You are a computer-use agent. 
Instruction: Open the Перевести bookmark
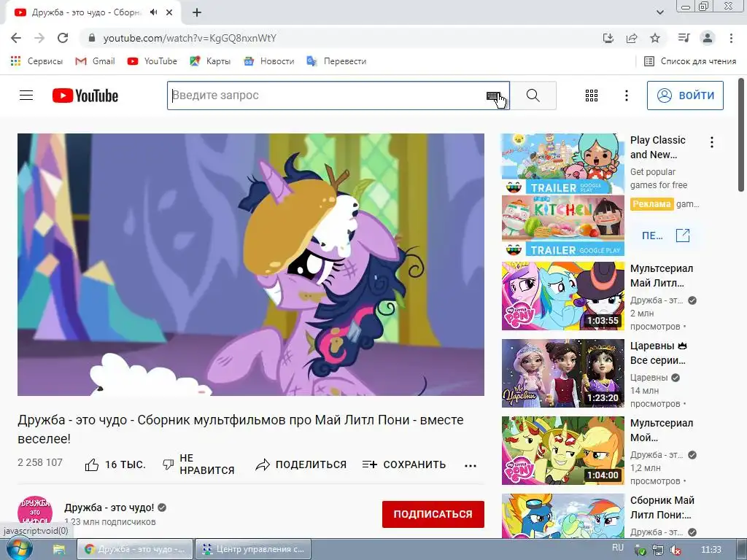pos(336,61)
